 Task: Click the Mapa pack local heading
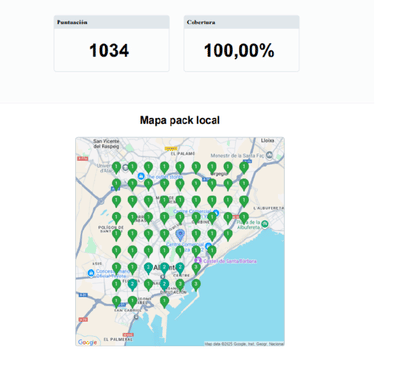(180, 120)
